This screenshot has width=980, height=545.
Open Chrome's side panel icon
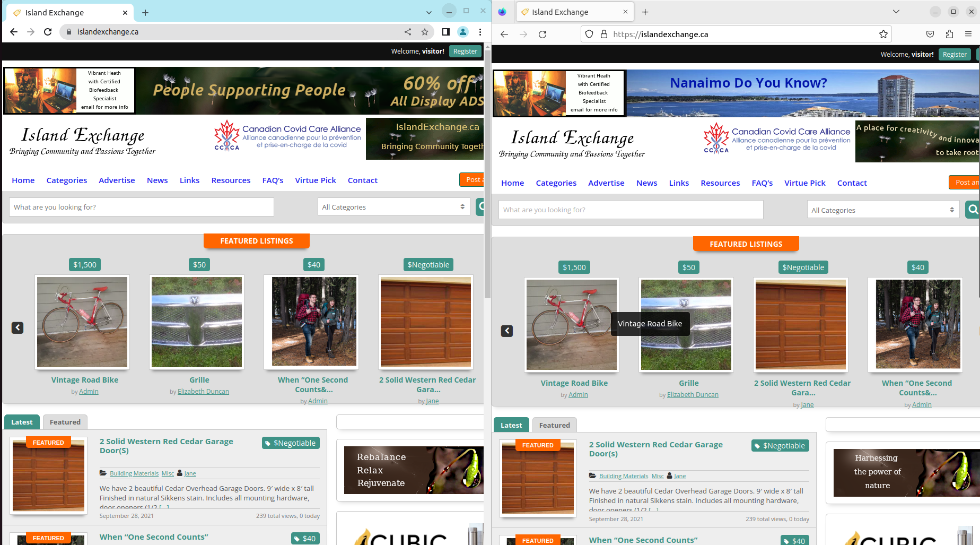pyautogui.click(x=446, y=32)
